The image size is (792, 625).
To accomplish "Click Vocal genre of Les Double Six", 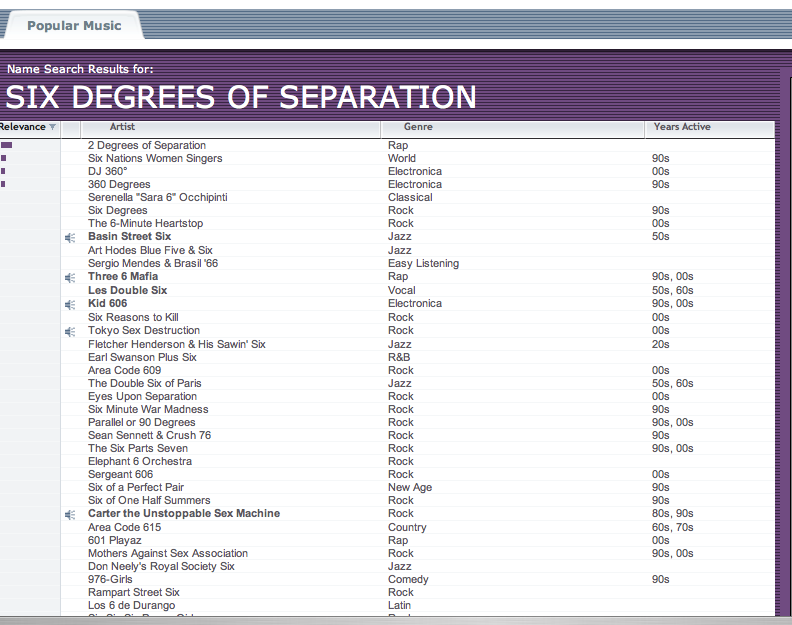I will pyautogui.click(x=402, y=290).
